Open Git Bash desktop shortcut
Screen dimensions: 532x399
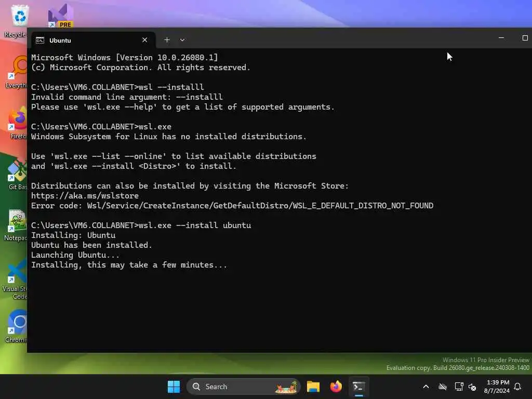coord(17,174)
